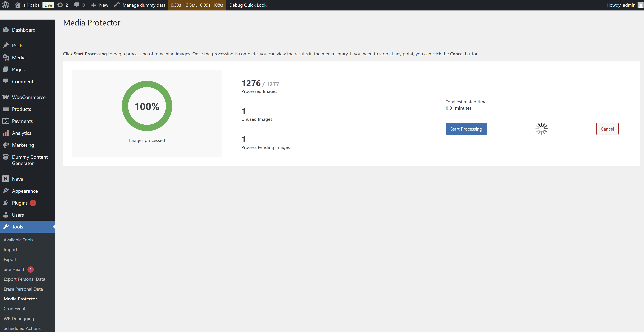This screenshot has height=332, width=644.
Task: Open Debug Quick Look in admin bar
Action: [248, 5]
